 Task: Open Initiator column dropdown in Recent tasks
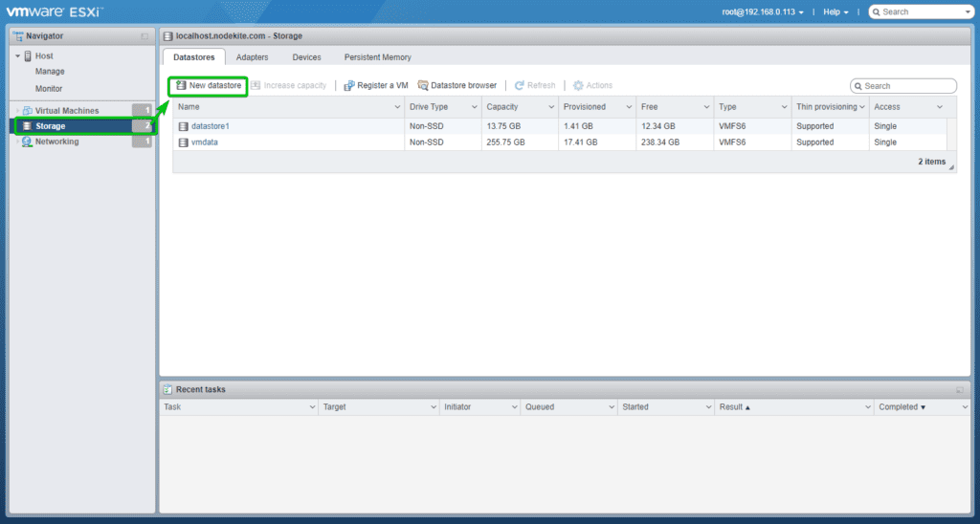514,407
